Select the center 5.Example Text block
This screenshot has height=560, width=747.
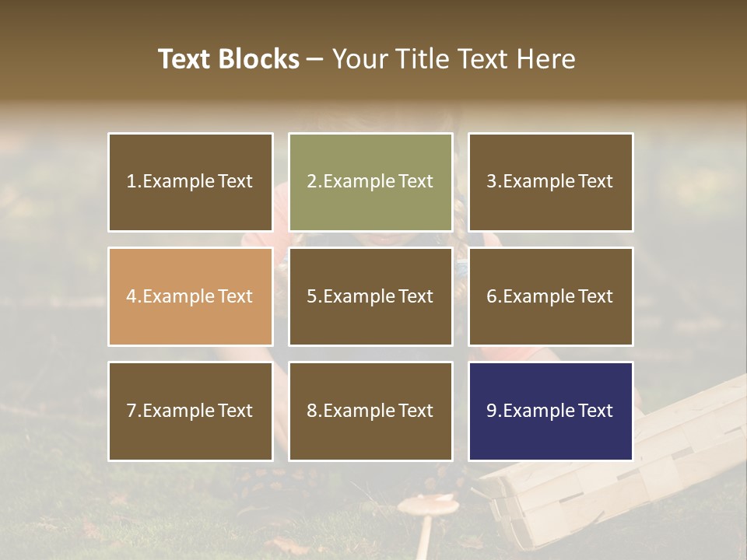(370, 296)
